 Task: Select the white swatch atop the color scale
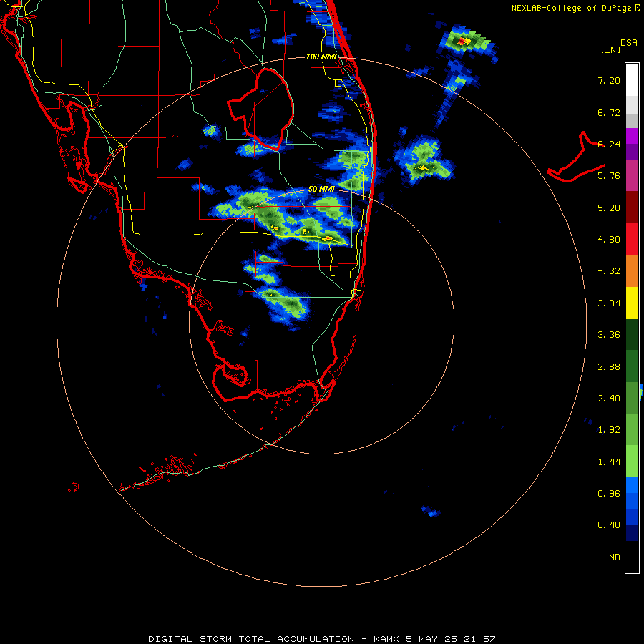point(632,80)
